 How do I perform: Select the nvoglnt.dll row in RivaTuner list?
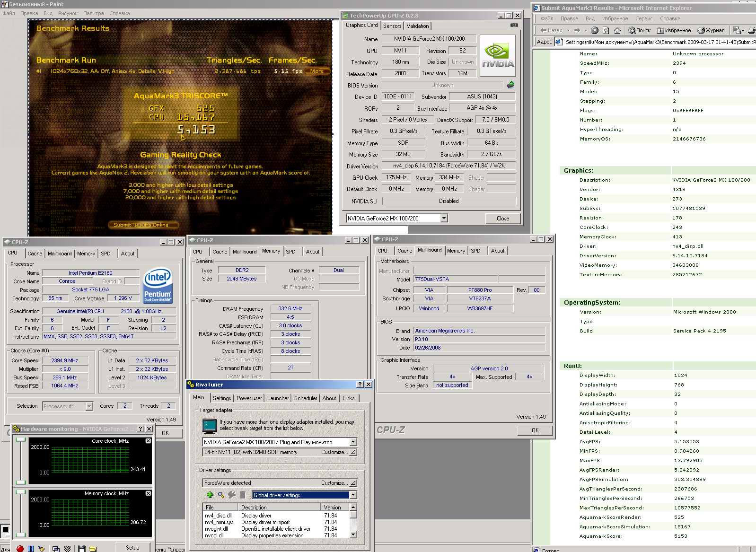(275, 529)
